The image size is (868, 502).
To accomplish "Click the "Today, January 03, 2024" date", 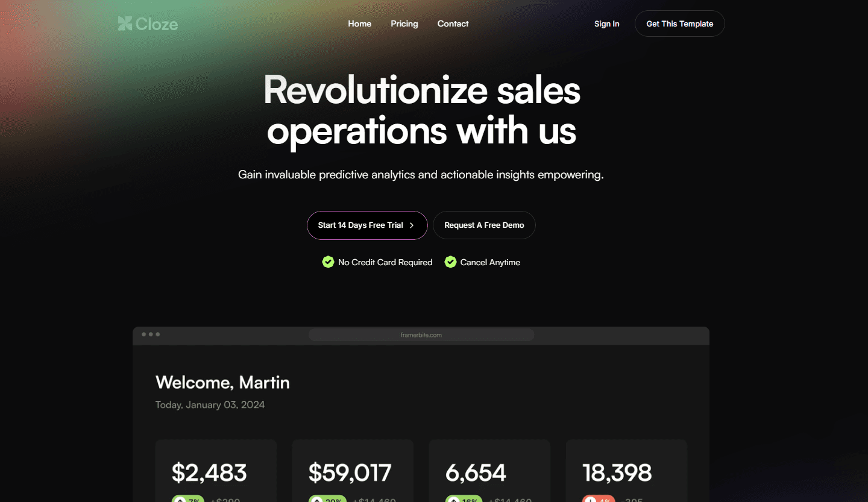I will [x=210, y=405].
